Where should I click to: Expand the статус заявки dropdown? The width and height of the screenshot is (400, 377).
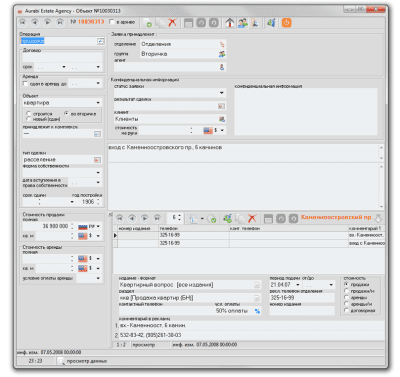222,93
